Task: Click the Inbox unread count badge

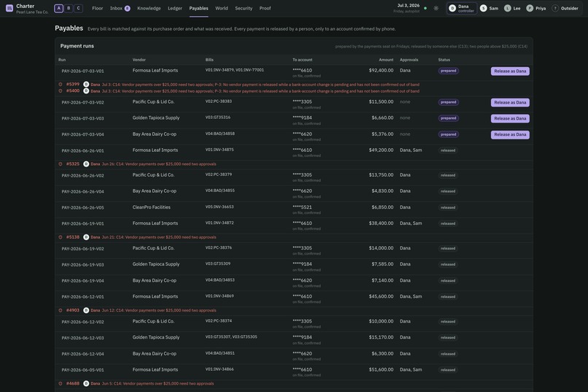Action: pos(128,8)
